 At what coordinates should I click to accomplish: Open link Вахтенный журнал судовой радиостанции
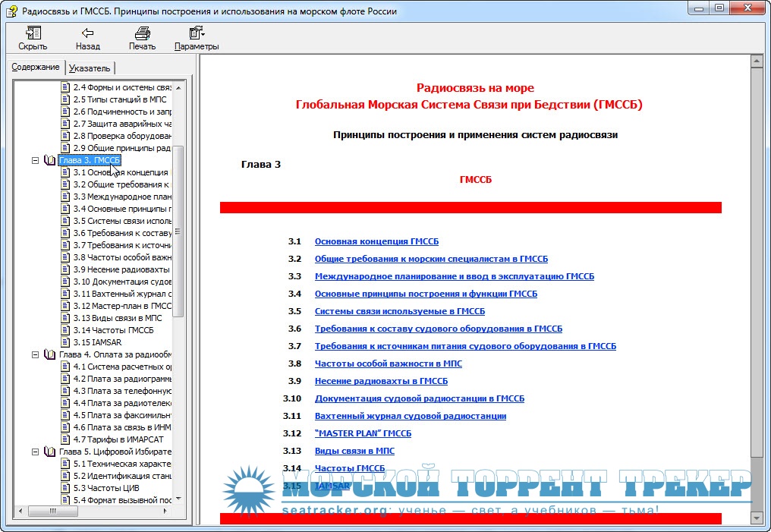click(411, 416)
